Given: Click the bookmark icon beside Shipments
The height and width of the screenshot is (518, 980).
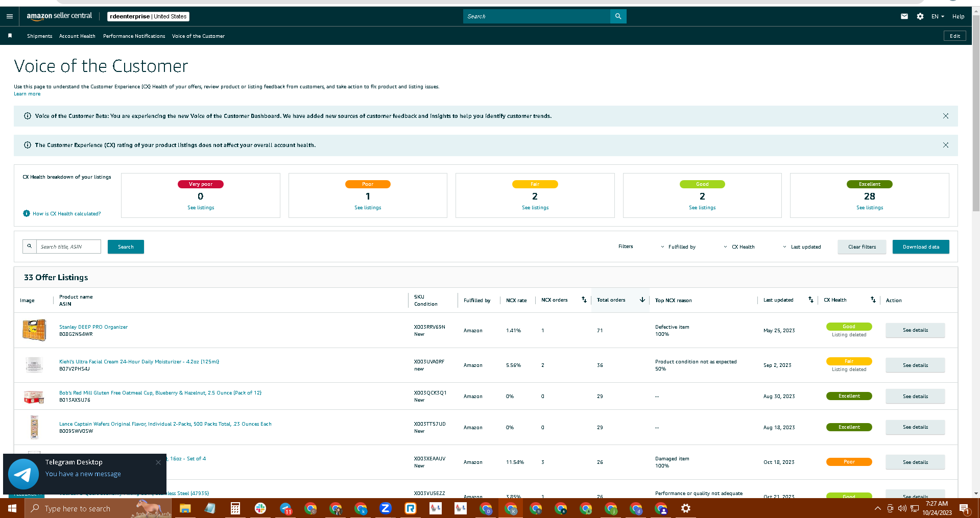Looking at the screenshot, I should (x=10, y=36).
